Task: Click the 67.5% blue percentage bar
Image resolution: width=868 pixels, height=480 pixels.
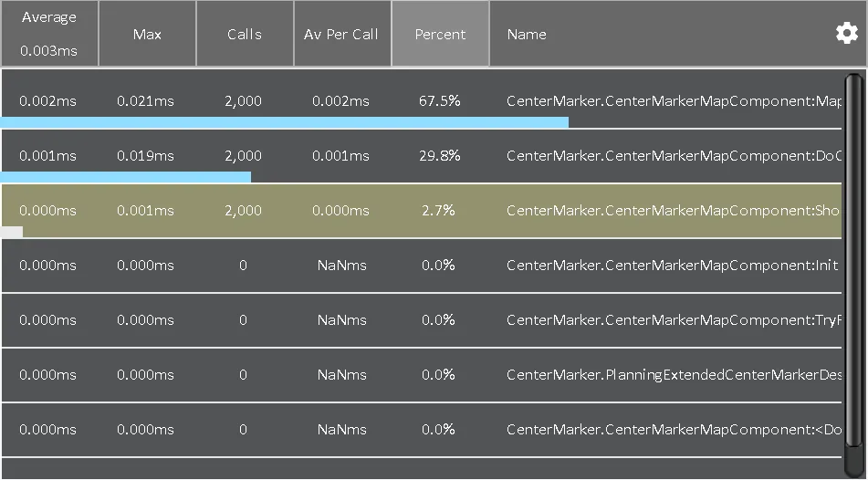Action: pos(284,122)
